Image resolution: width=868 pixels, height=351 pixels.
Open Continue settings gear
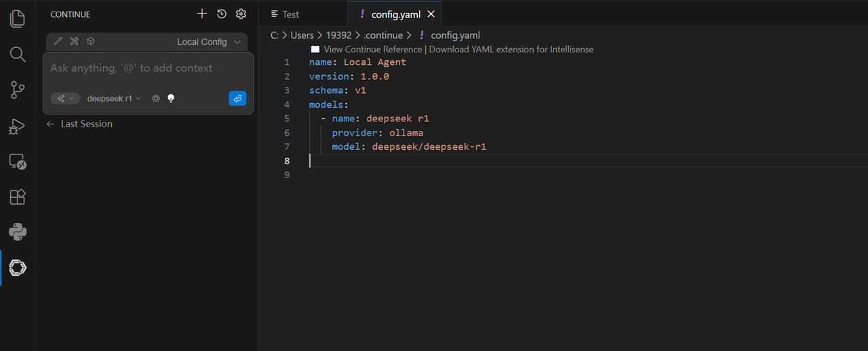(241, 14)
